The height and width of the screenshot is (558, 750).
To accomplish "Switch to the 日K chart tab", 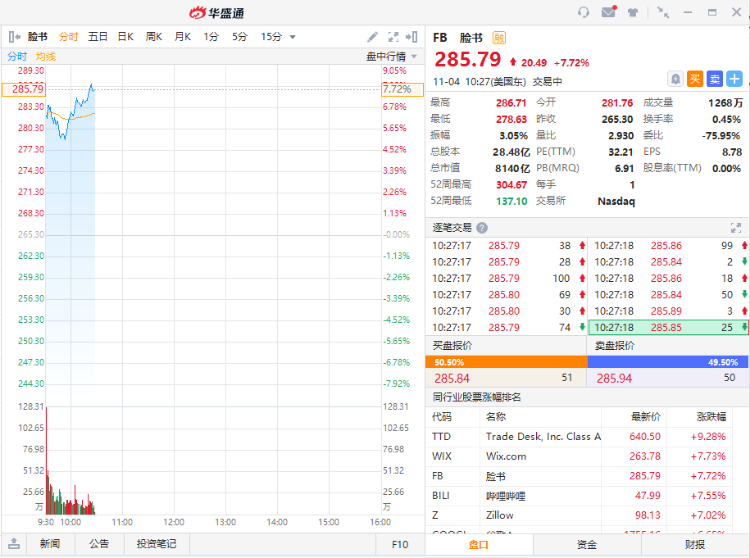I will [125, 37].
